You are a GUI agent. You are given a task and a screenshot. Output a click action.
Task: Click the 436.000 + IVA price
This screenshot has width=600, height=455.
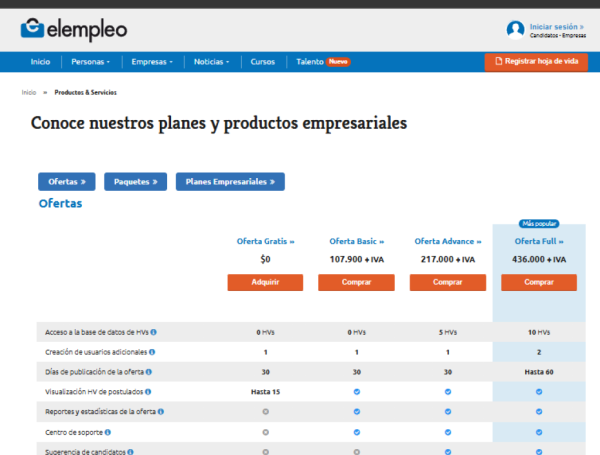click(x=539, y=259)
